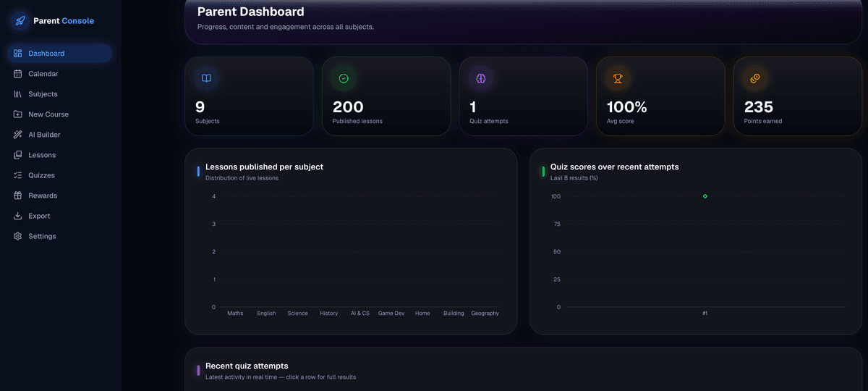Open the Calendar page

pos(59,74)
